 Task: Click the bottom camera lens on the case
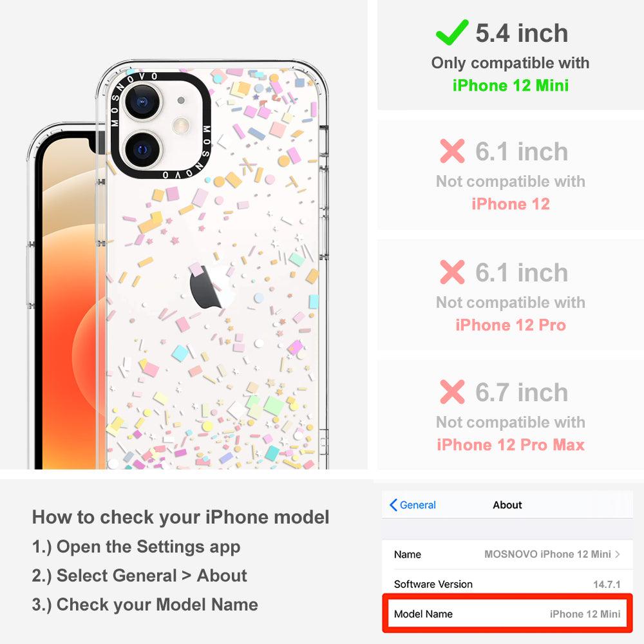coord(142,149)
